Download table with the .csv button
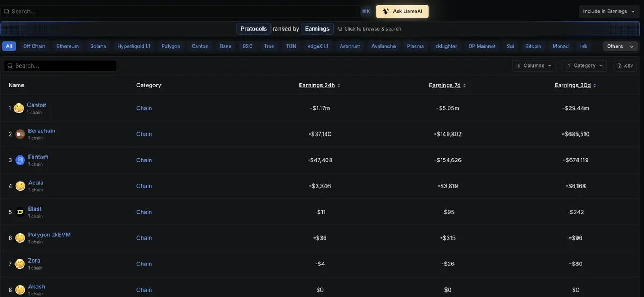Screen dimensions: 644x297 pyautogui.click(x=625, y=65)
